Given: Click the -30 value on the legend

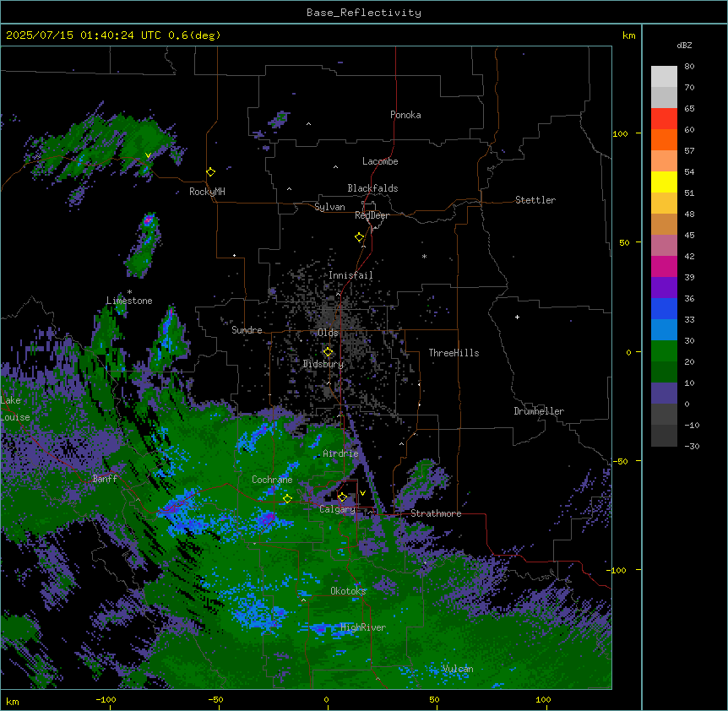Looking at the screenshot, I should 692,446.
